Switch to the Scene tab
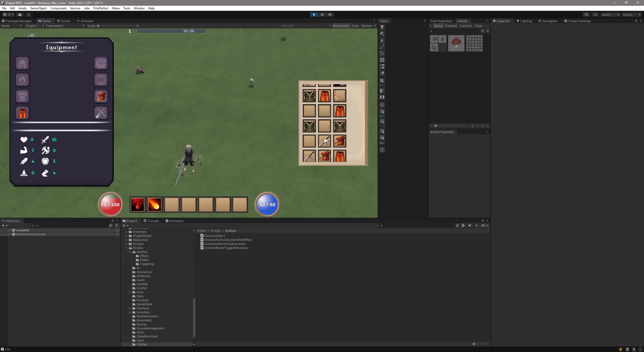This screenshot has width=644, height=352. (x=64, y=21)
